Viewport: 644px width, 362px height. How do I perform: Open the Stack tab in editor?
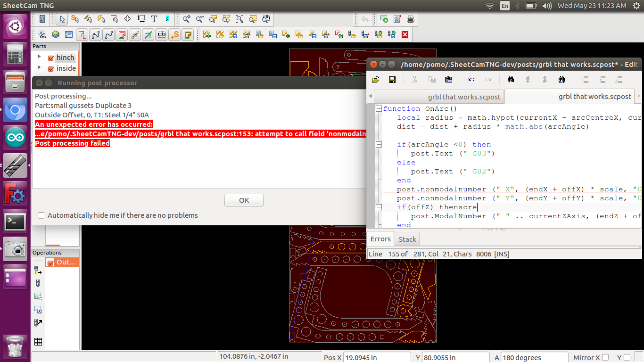pos(407,239)
